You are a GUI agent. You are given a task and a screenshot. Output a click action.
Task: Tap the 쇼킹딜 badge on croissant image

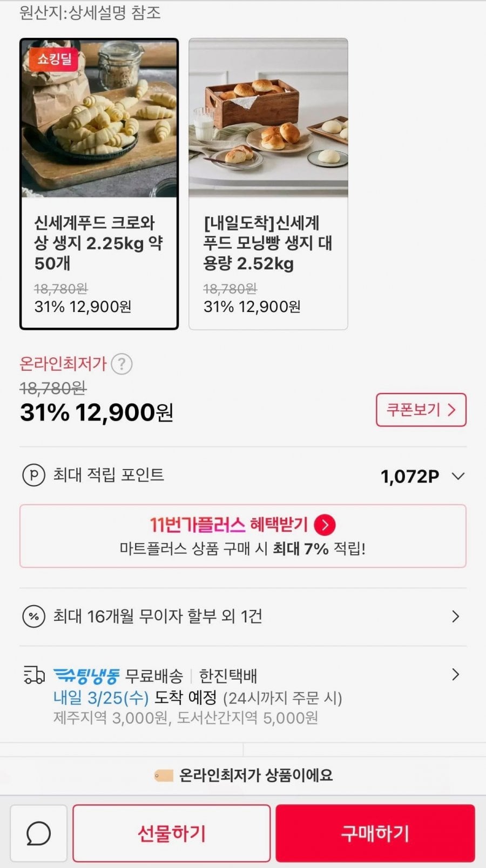click(x=54, y=58)
